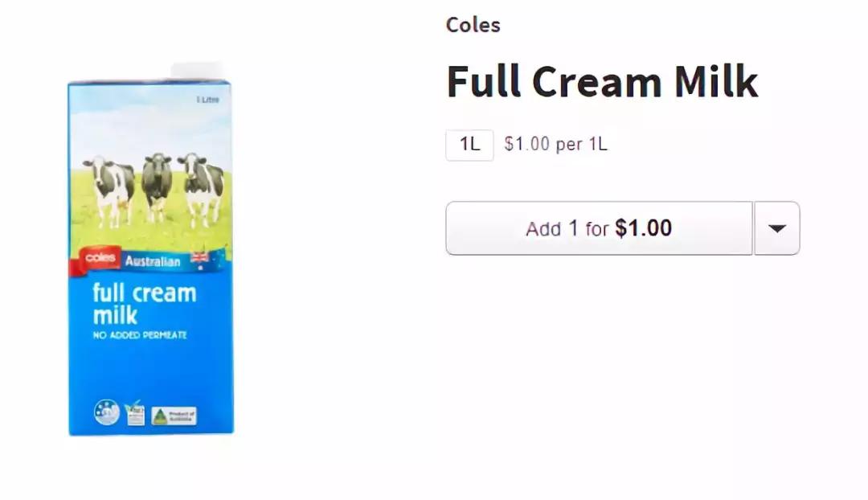Image resolution: width=868 pixels, height=500 pixels.
Task: Open the quantity dropdown arrow
Action: pos(776,228)
